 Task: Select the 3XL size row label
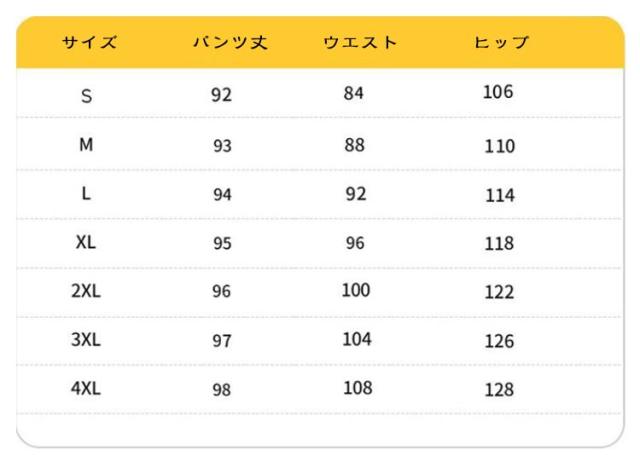coord(87,340)
